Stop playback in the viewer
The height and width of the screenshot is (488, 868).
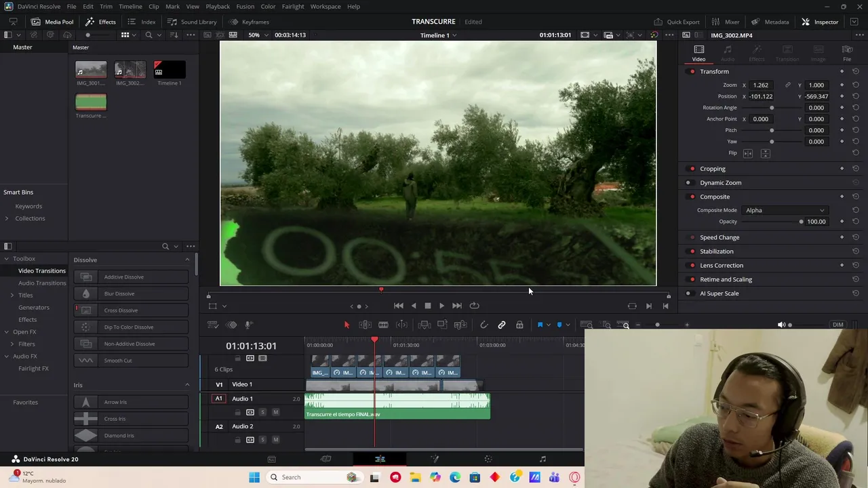tap(428, 306)
